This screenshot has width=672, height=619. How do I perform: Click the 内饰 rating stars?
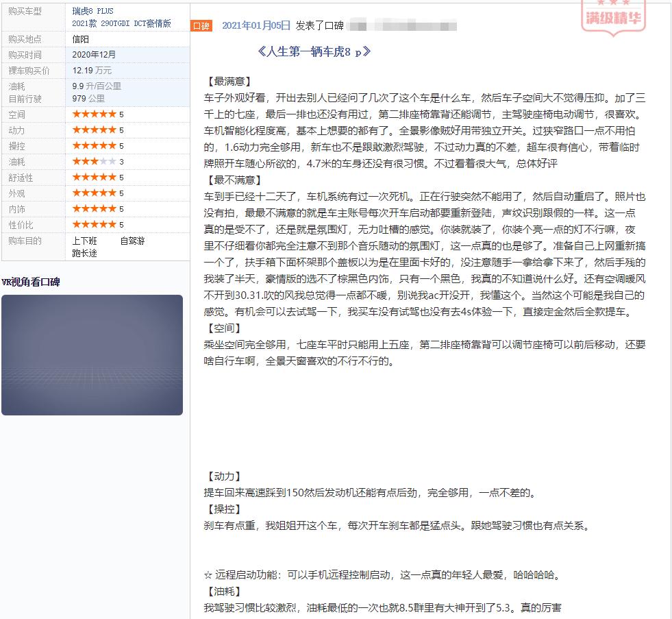[x=94, y=209]
